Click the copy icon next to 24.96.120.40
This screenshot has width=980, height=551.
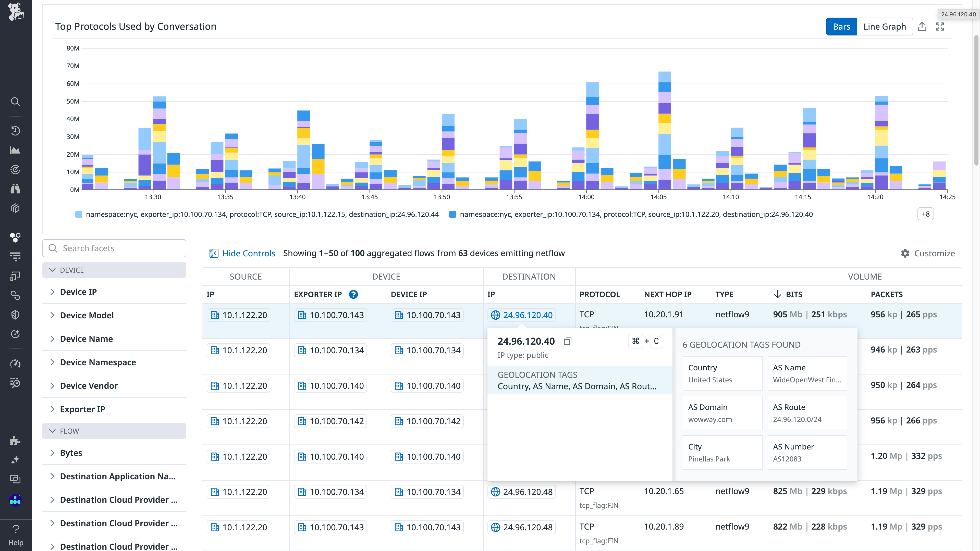567,341
